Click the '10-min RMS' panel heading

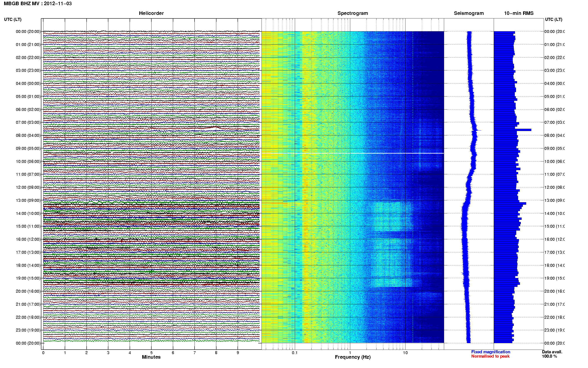[519, 13]
